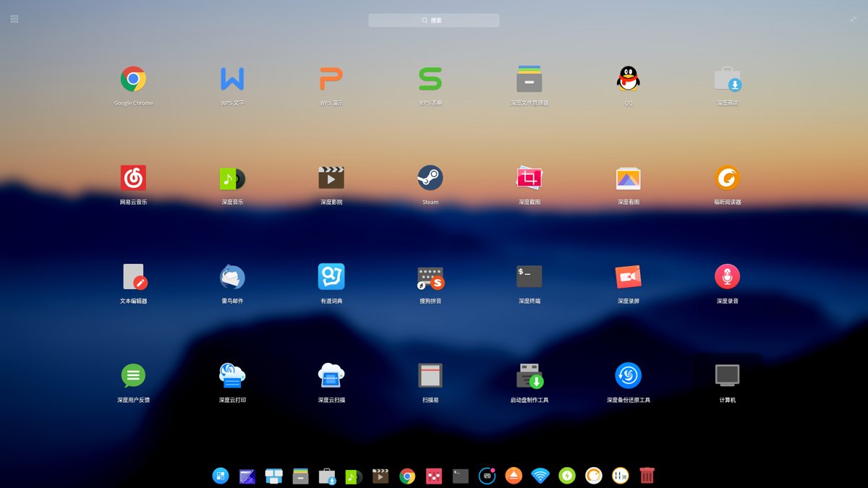Launch 福昕阅读器 PDF reader
The width and height of the screenshot is (868, 488).
pos(728,178)
